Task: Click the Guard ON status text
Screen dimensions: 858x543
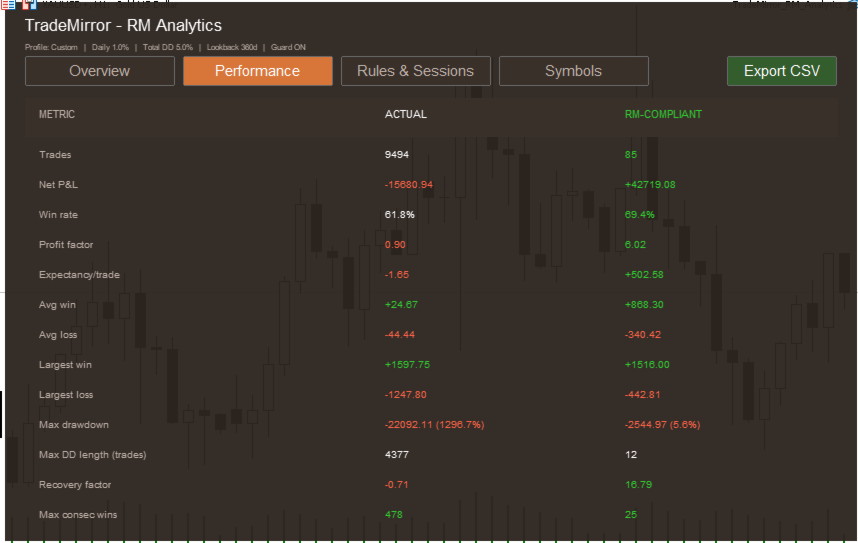Action: [x=288, y=47]
